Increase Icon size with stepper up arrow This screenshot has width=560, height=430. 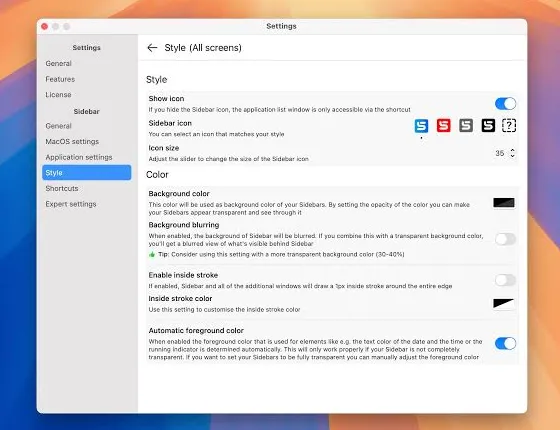(x=512, y=150)
